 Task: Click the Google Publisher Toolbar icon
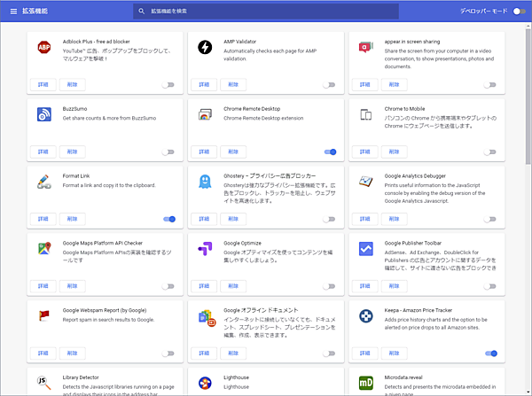coord(365,249)
